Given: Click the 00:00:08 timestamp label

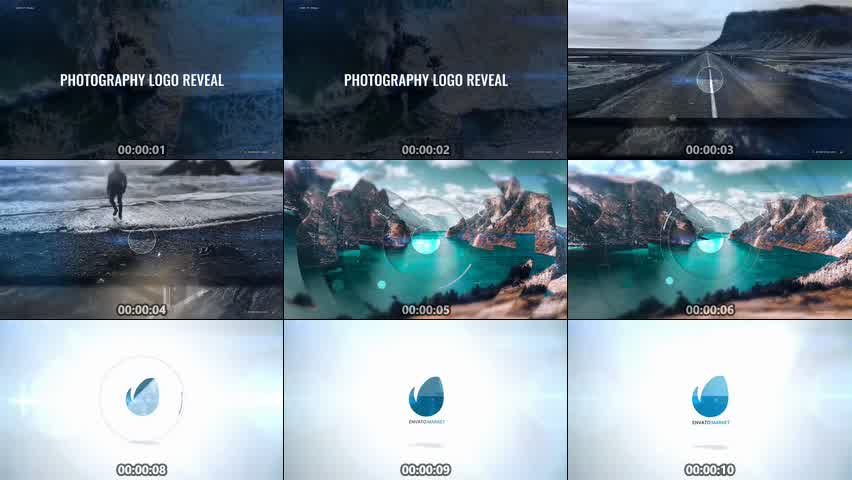Looking at the screenshot, I should point(141,470).
